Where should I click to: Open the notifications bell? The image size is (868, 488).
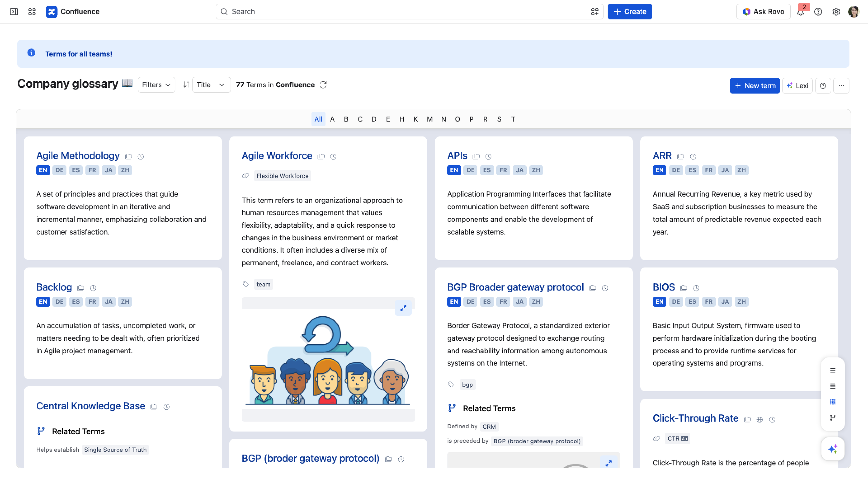(800, 12)
